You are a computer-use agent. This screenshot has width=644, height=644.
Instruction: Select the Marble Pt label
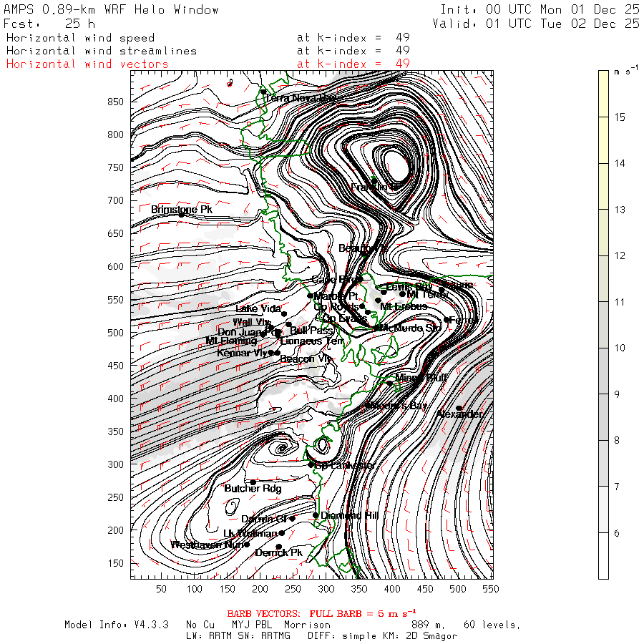tap(336, 296)
